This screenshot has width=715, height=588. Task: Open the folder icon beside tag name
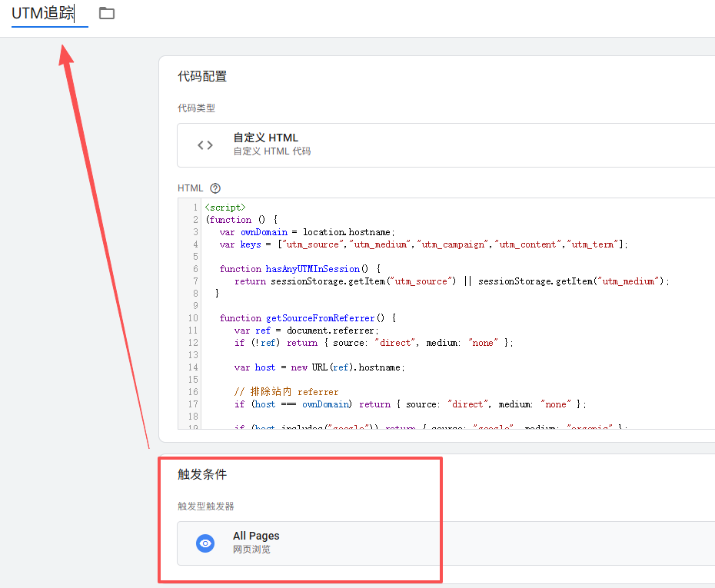[107, 13]
